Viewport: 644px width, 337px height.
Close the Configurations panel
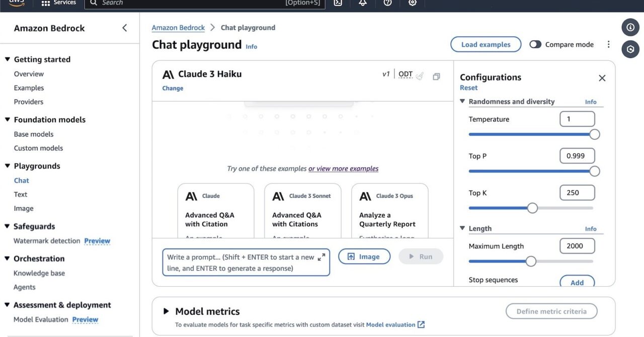(x=602, y=78)
